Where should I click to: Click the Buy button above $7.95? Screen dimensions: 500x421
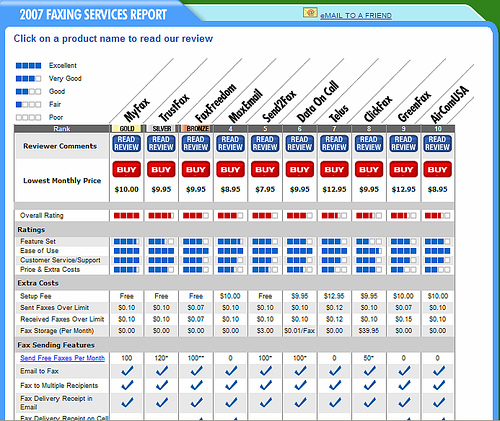click(265, 169)
